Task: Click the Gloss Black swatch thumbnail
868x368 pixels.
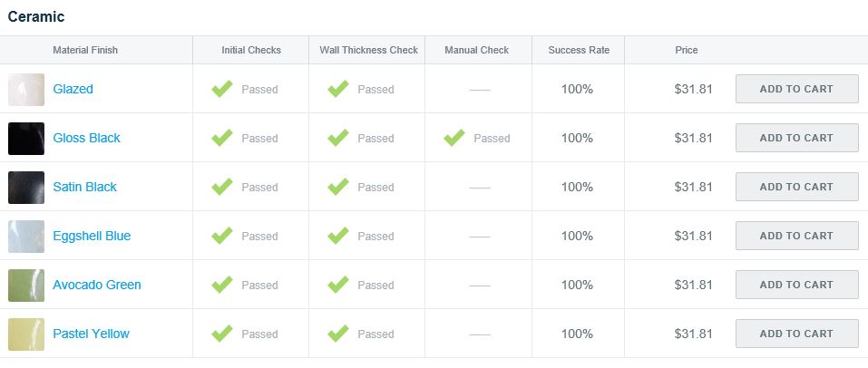Action: 26,139
